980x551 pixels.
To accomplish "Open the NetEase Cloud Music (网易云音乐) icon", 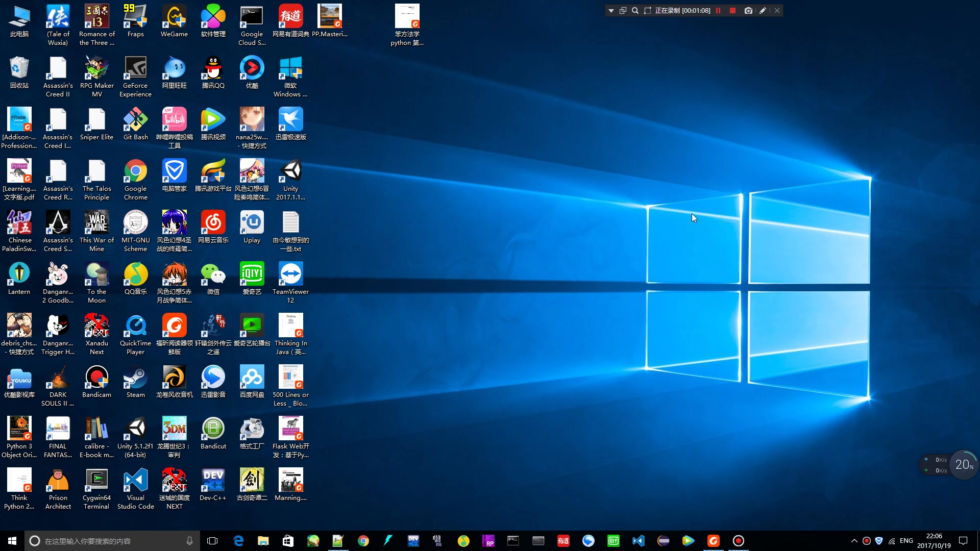I will coord(213,227).
